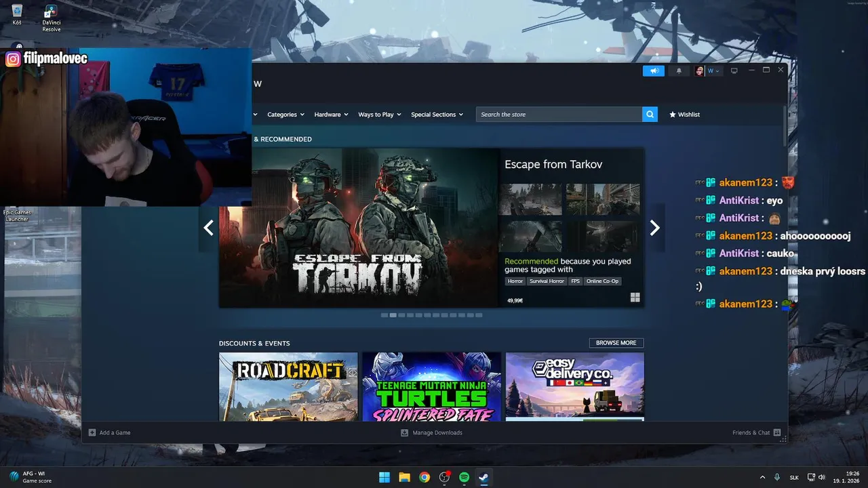Click the 49,99€ price label

click(515, 300)
